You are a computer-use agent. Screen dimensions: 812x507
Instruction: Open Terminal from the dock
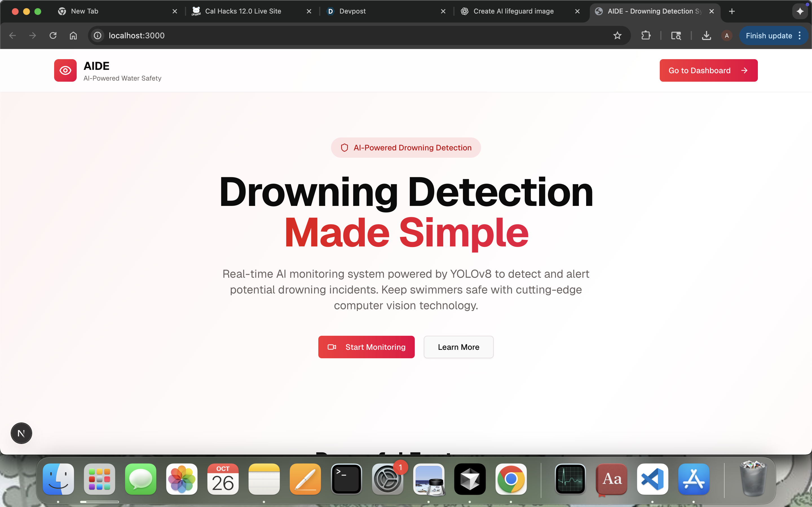[x=346, y=479]
